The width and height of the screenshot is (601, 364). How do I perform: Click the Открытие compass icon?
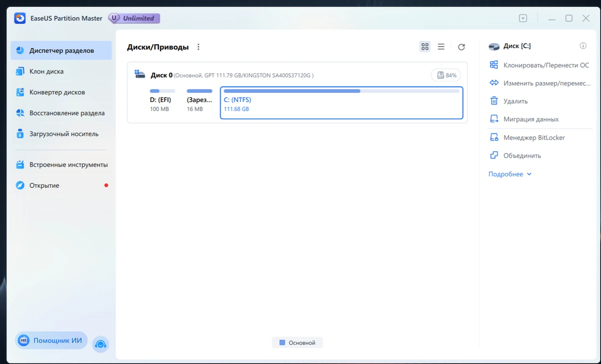point(20,186)
